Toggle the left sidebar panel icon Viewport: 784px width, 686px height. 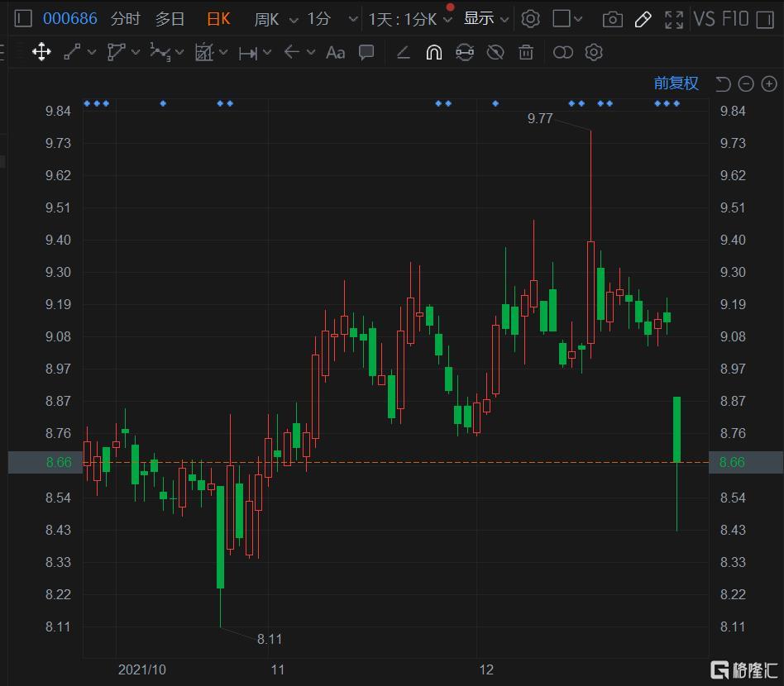tap(23, 19)
